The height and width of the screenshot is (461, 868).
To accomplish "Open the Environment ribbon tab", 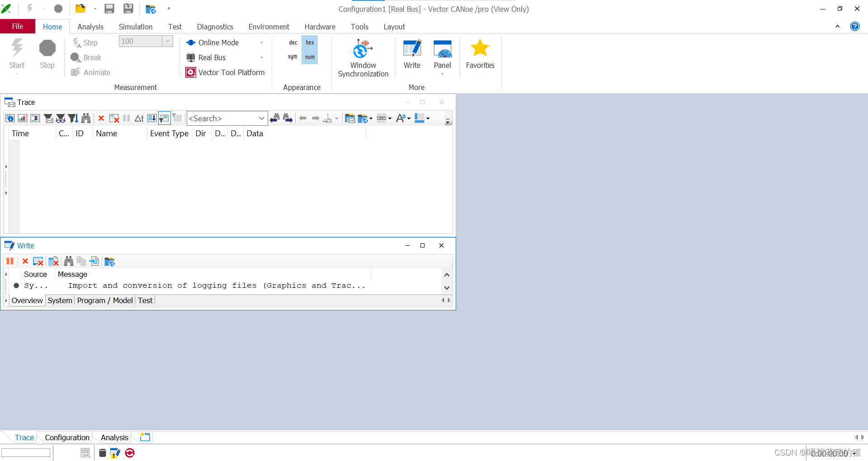I will 269,27.
